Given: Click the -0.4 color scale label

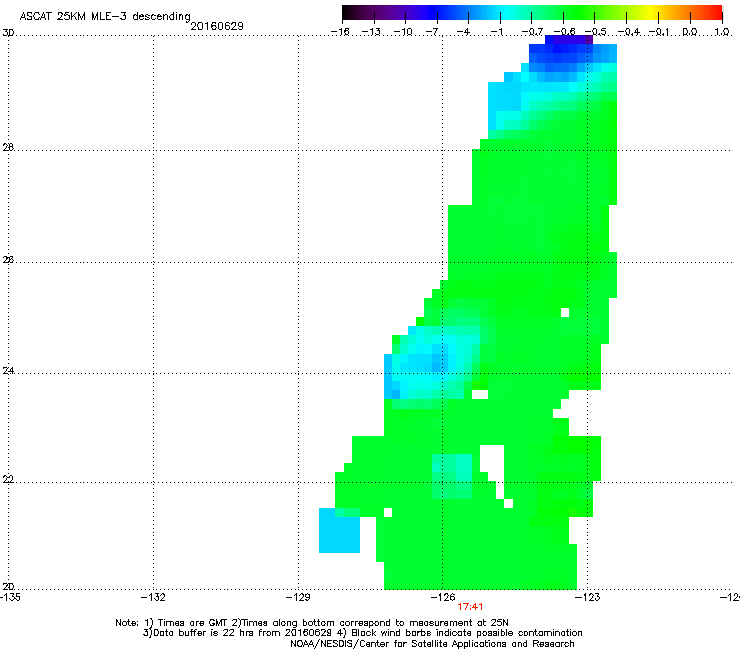Looking at the screenshot, I should click(629, 32).
